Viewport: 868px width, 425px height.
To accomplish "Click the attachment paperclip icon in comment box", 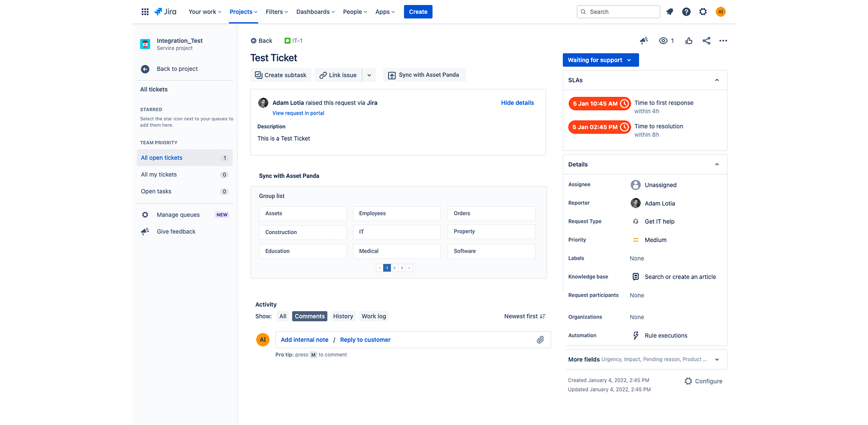I will click(x=540, y=340).
